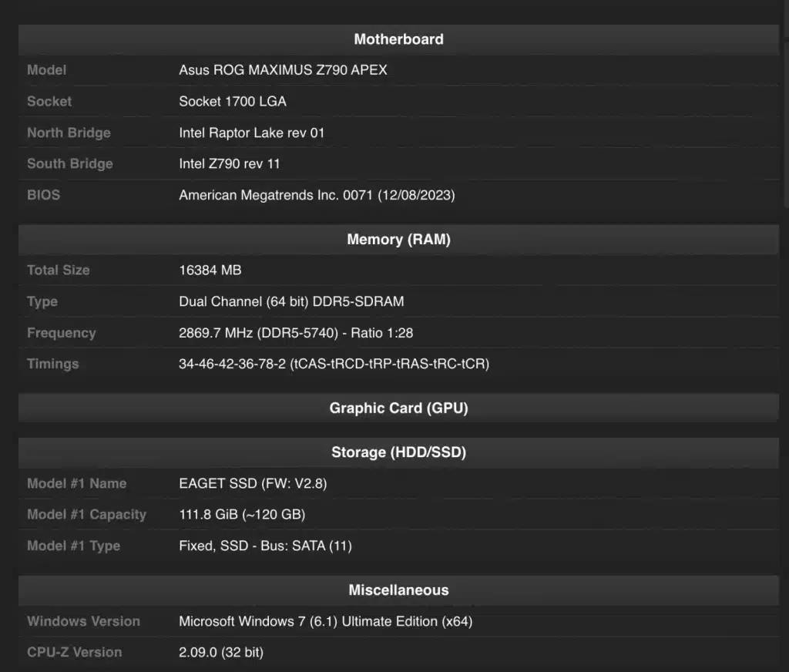Click the Socket 1700 LGA value

point(233,101)
